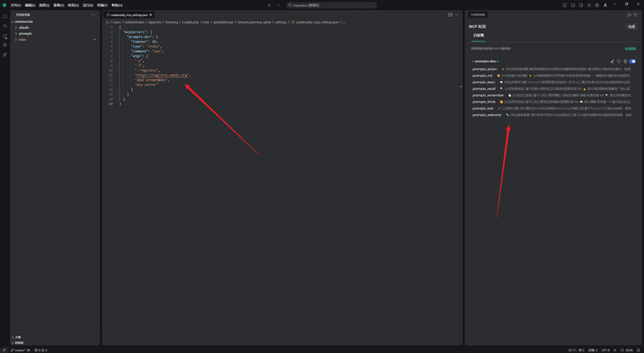Open the View menu

coord(58,5)
